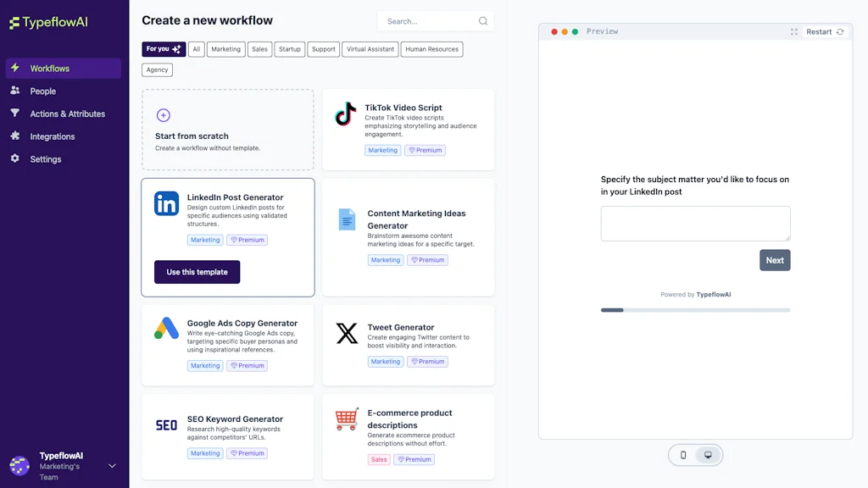Screen dimensions: 868x488
Task: Click the LinkedIn logo icon
Action: pos(167,203)
